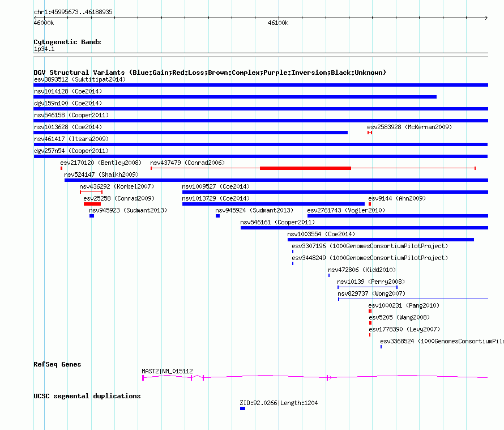
Task: Click the esv3893512 (Suktitipat2014) variant label
Action: pyautogui.click(x=80, y=79)
